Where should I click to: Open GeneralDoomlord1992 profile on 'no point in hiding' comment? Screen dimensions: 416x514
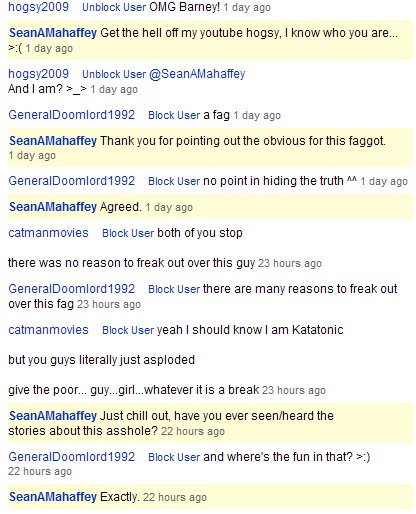72,181
